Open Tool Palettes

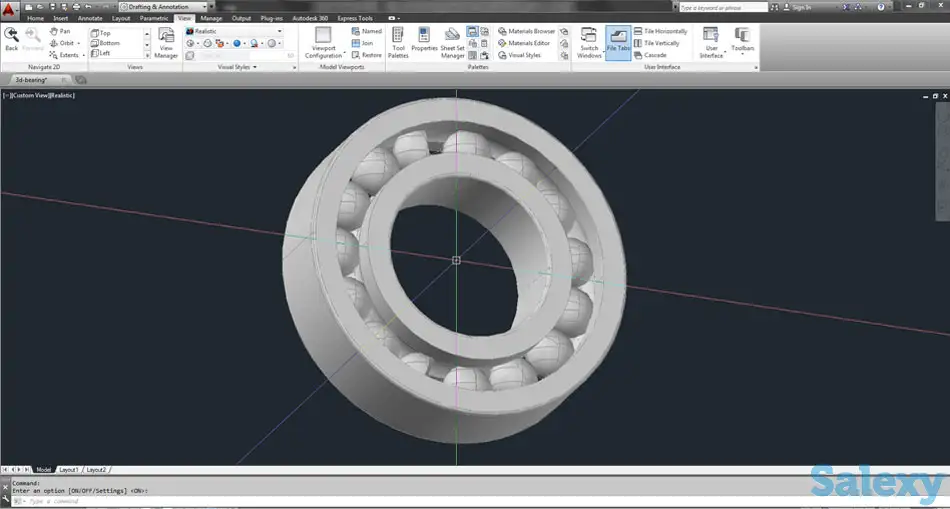[398, 43]
